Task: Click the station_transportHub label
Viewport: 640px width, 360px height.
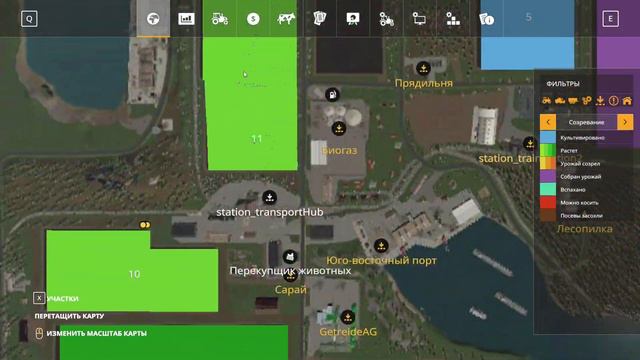Action: click(x=270, y=212)
